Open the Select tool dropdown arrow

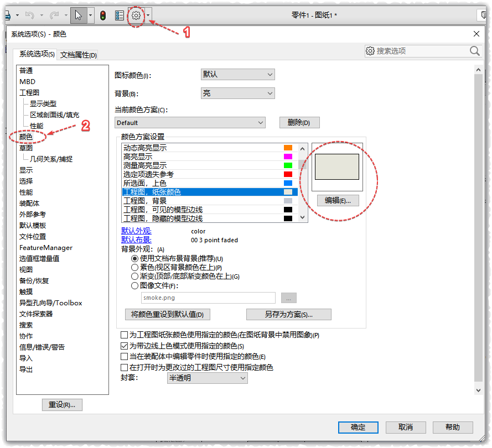coord(90,15)
